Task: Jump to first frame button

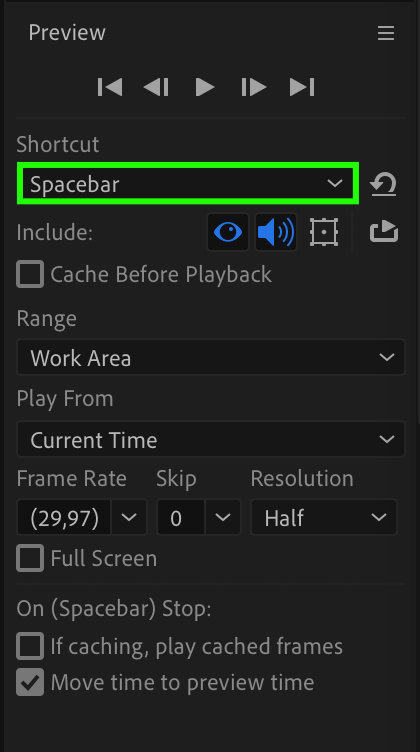Action: tap(110, 87)
